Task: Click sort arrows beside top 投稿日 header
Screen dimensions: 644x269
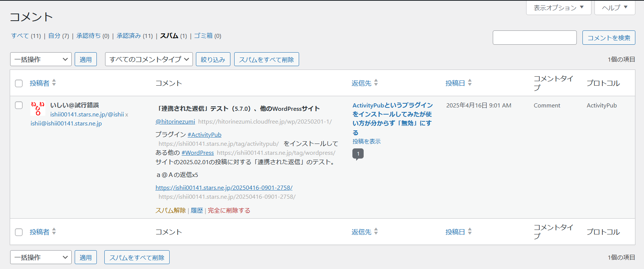Action: click(470, 83)
